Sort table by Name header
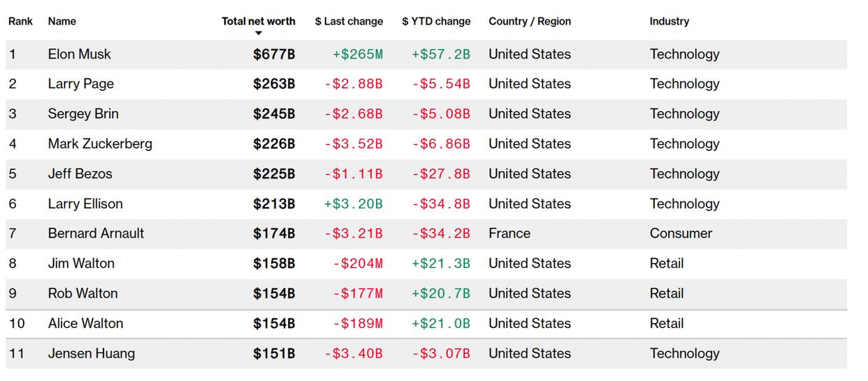Viewport: 868px width, 381px height. coord(62,21)
